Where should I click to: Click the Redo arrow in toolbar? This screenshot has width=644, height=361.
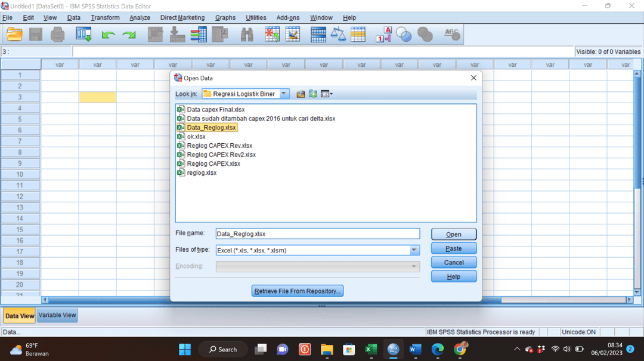(129, 35)
